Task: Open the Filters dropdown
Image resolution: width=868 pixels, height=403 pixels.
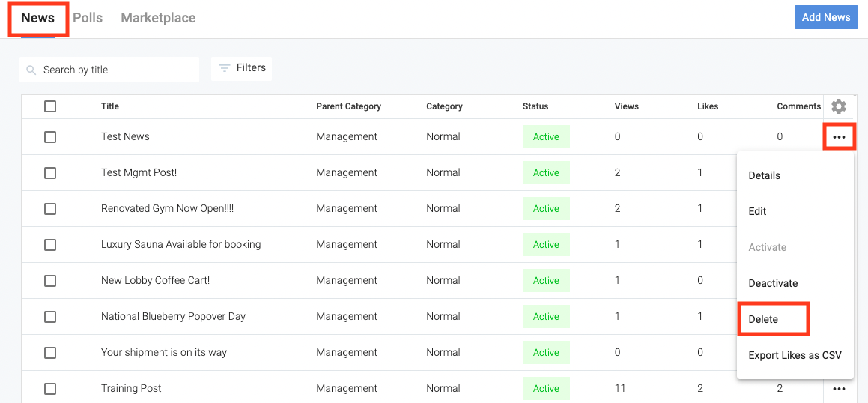Action: [241, 68]
